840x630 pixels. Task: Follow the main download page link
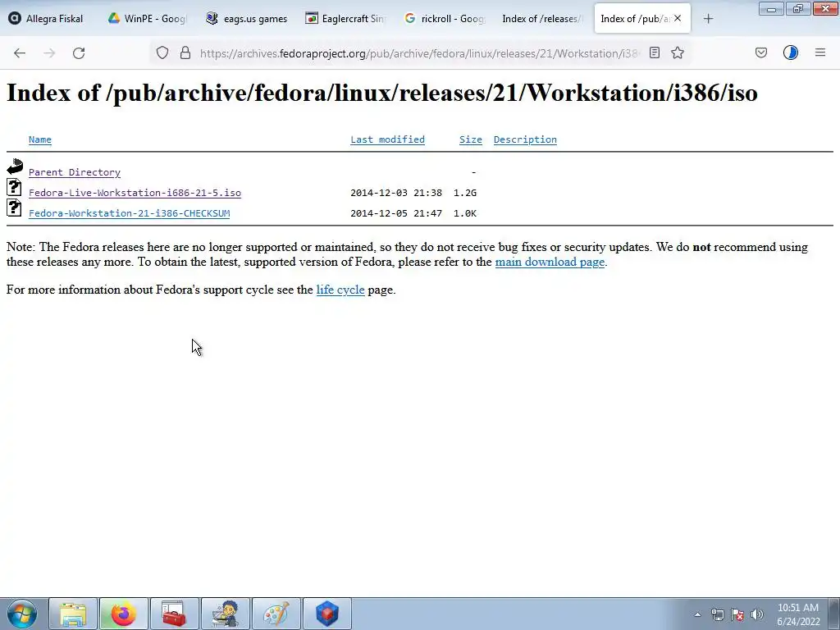550,262
